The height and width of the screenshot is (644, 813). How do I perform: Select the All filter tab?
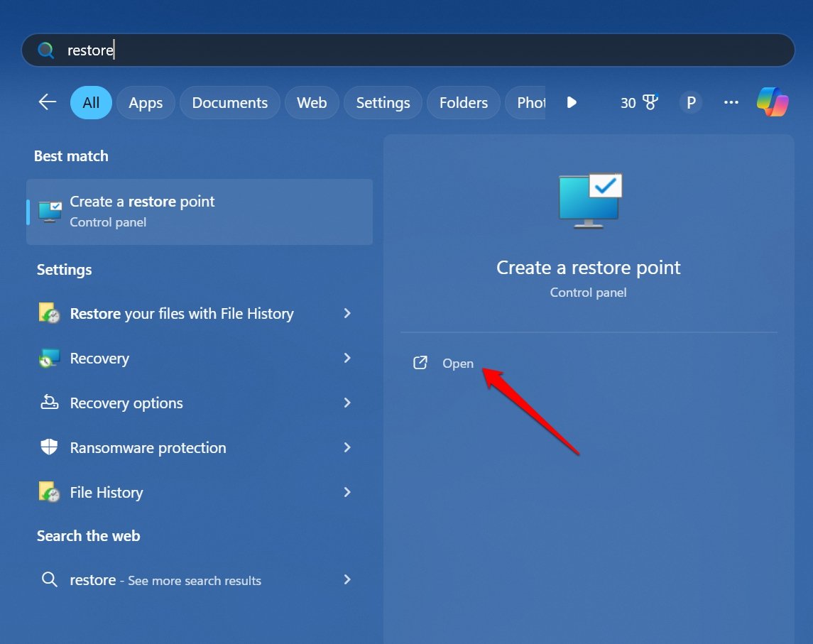pos(91,103)
